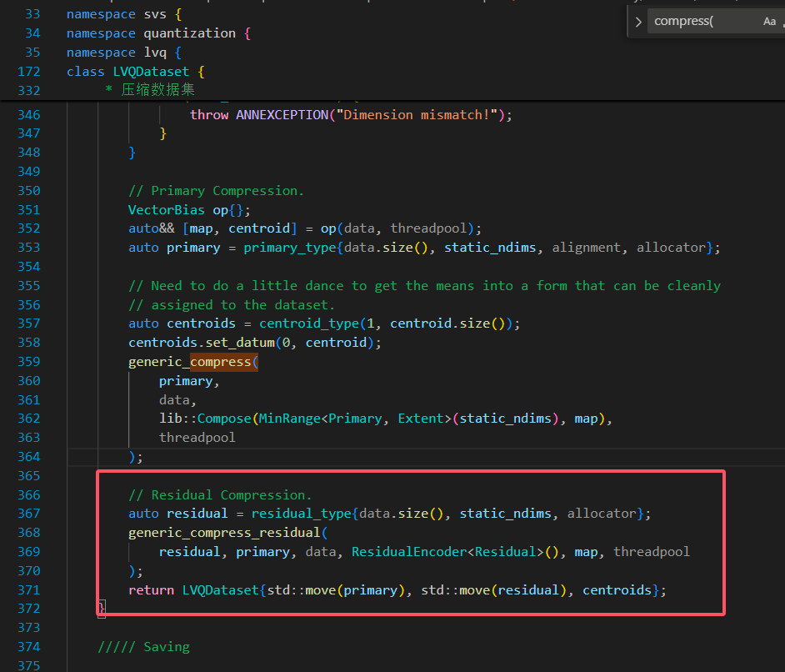The image size is (785, 672).
Task: Click the sticky comment line 压缩数据集
Action: (158, 90)
